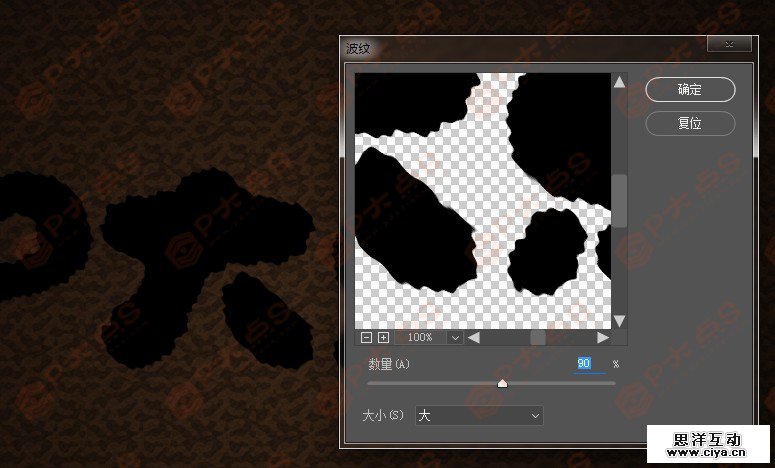The width and height of the screenshot is (775, 468).
Task: Click the preview left scroll arrow
Action: pos(474,338)
